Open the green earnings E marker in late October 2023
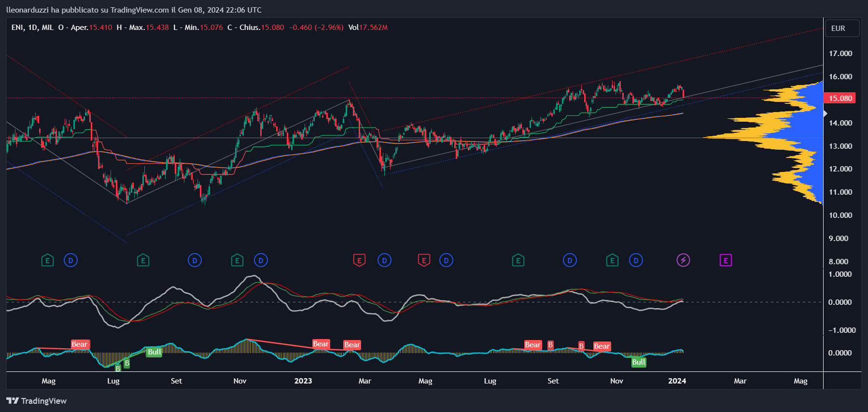This screenshot has height=412, width=868. click(612, 261)
